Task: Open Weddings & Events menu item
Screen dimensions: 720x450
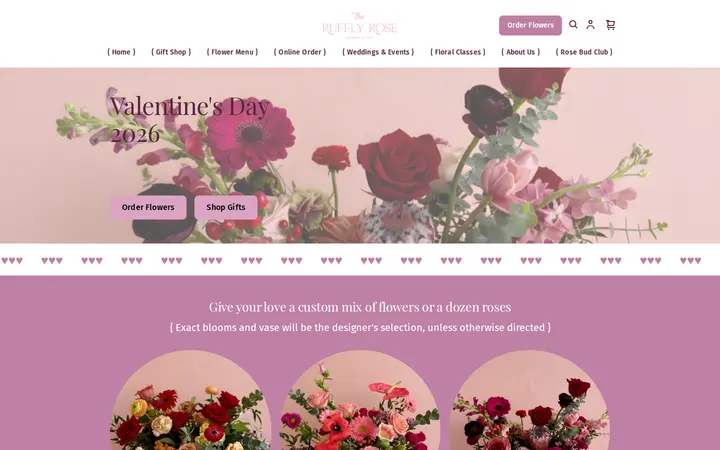Action: click(x=378, y=52)
